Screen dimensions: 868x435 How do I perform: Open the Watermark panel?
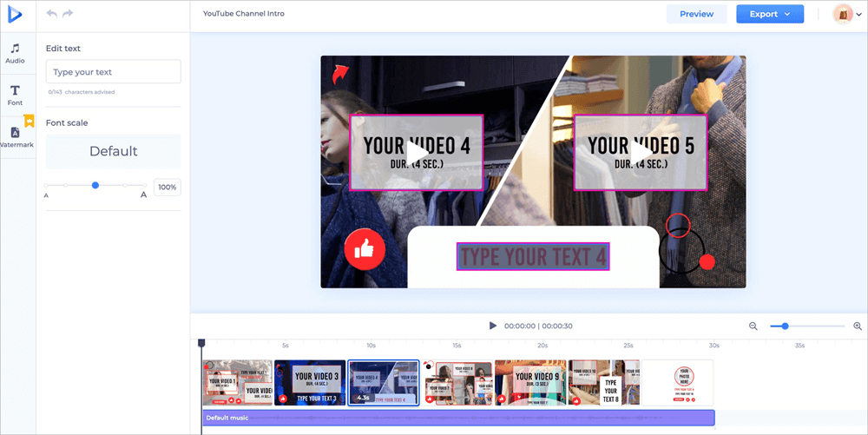[16, 136]
